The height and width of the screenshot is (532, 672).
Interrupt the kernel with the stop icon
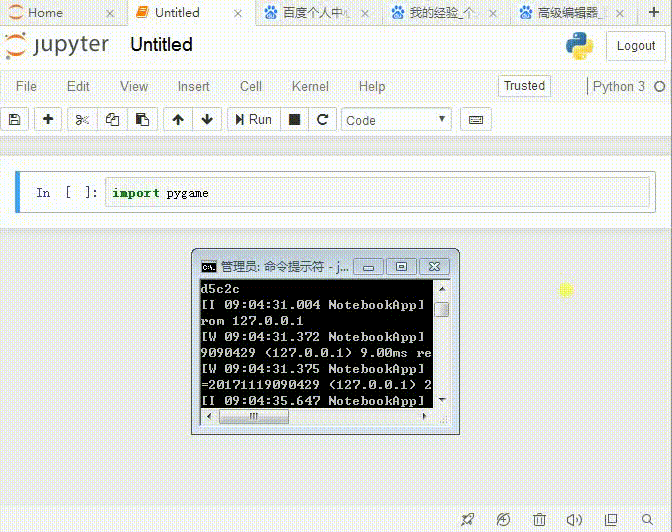point(294,119)
